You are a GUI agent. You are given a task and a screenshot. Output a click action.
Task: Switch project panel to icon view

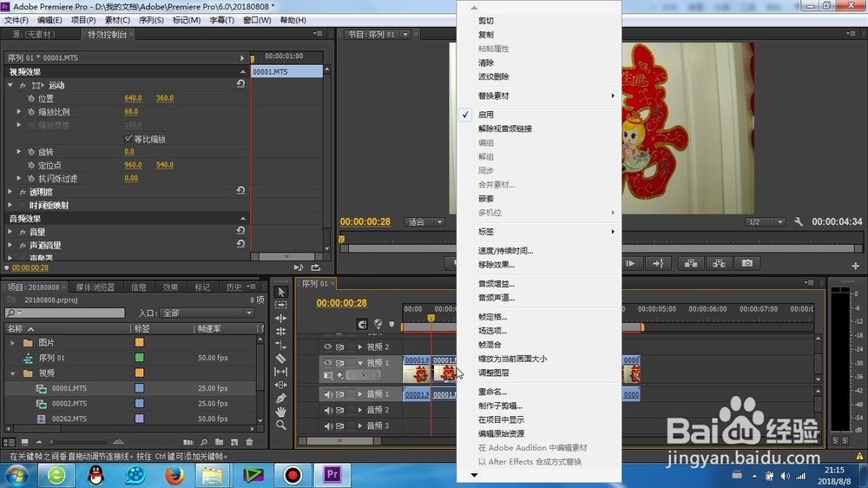(25, 442)
